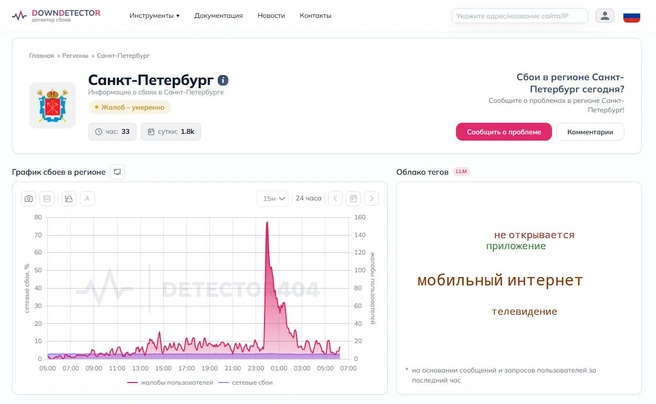Open the user account profile icon
This screenshot has height=404, width=656.
pyautogui.click(x=605, y=16)
